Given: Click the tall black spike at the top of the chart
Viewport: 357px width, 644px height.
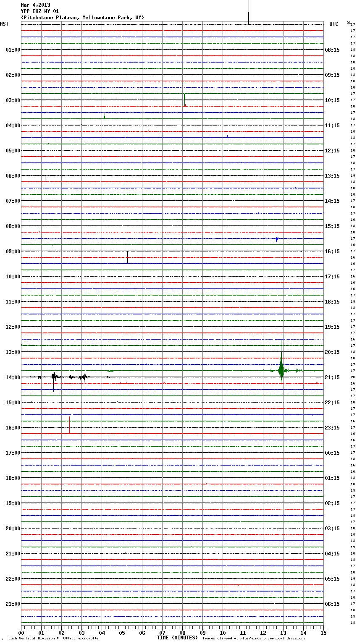Looking at the screenshot, I should 249,13.
